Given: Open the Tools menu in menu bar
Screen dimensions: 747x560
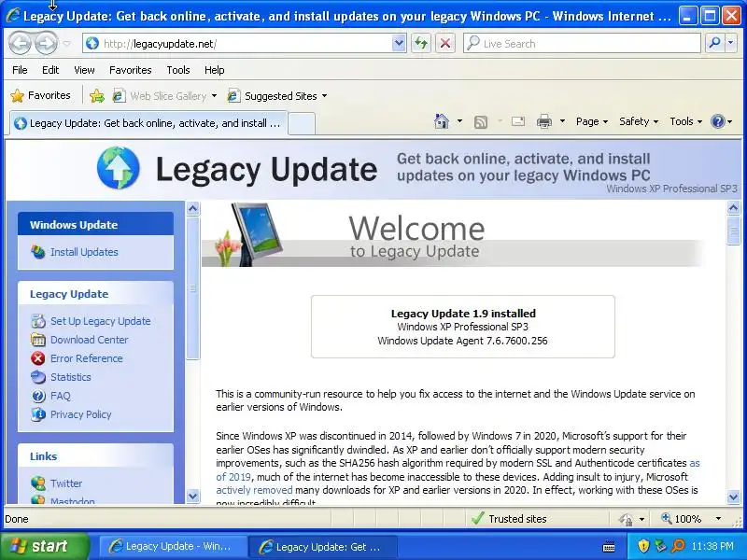Looking at the screenshot, I should [178, 70].
